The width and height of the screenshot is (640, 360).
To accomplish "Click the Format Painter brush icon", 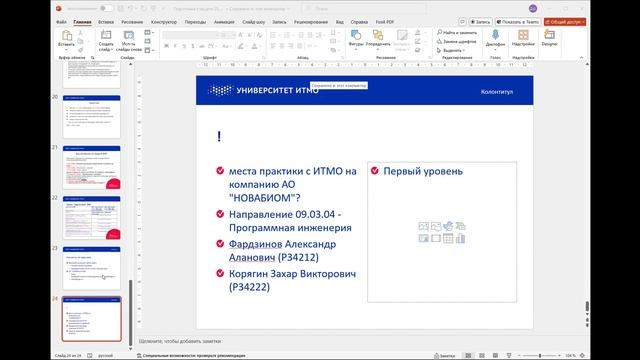I will [80, 50].
